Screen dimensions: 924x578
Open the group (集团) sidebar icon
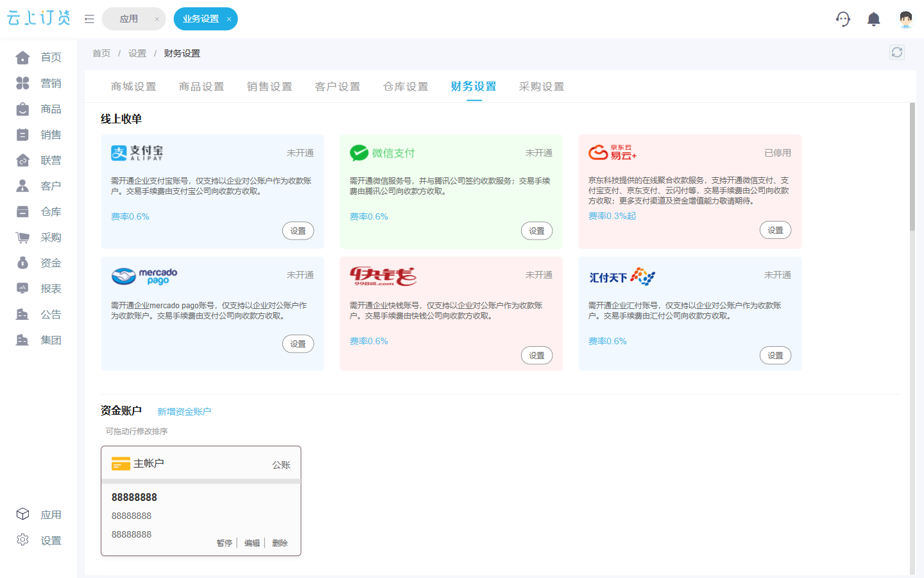pyautogui.click(x=22, y=340)
